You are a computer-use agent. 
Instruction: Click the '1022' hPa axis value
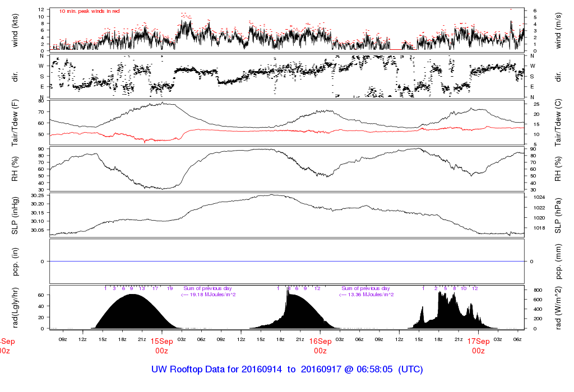pos(540,208)
